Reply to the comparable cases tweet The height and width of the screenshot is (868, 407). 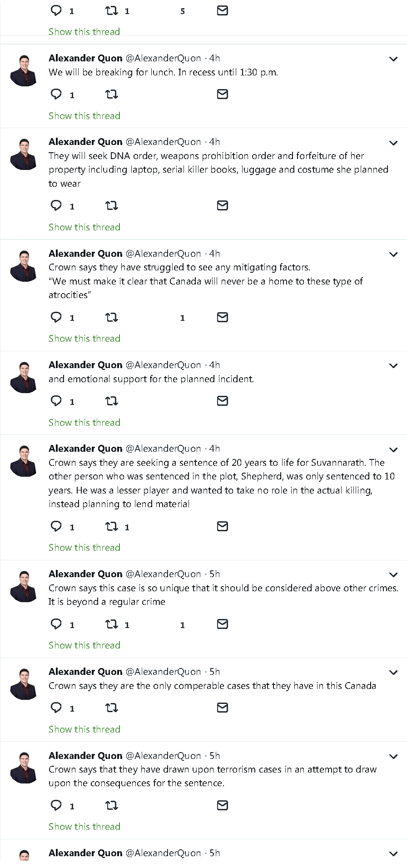(x=56, y=708)
